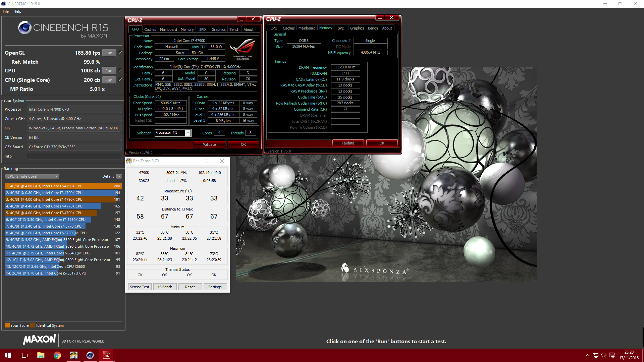Minimize the left CPU-Z window (CPU tab)
644x362 pixels.
pyautogui.click(x=241, y=19)
